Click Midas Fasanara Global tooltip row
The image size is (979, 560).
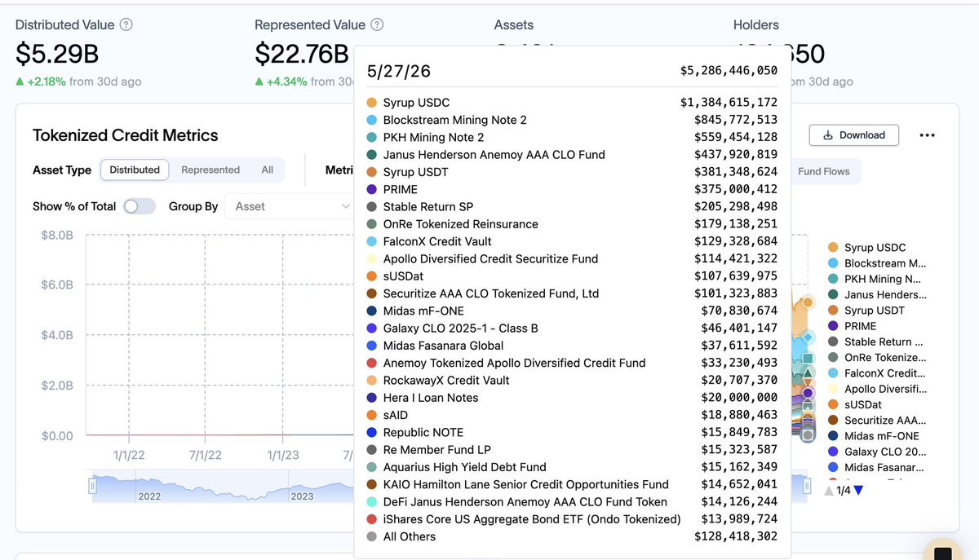(572, 346)
